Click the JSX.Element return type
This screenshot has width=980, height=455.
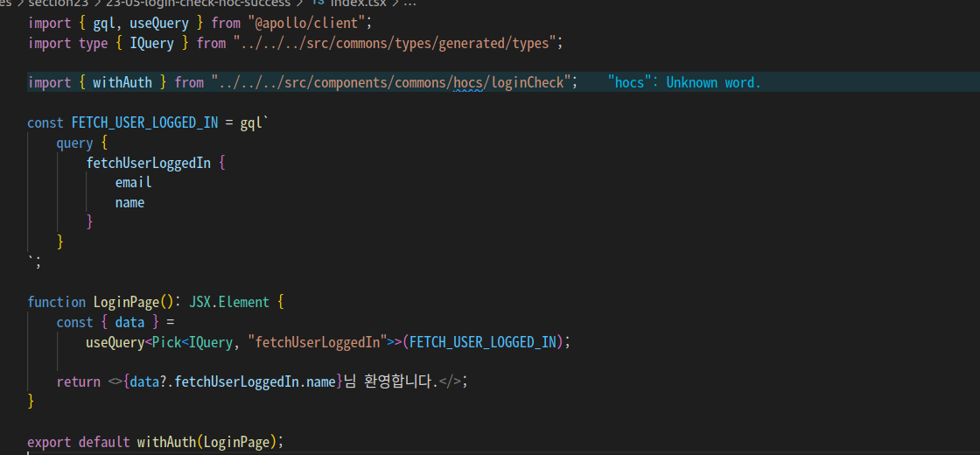228,303
